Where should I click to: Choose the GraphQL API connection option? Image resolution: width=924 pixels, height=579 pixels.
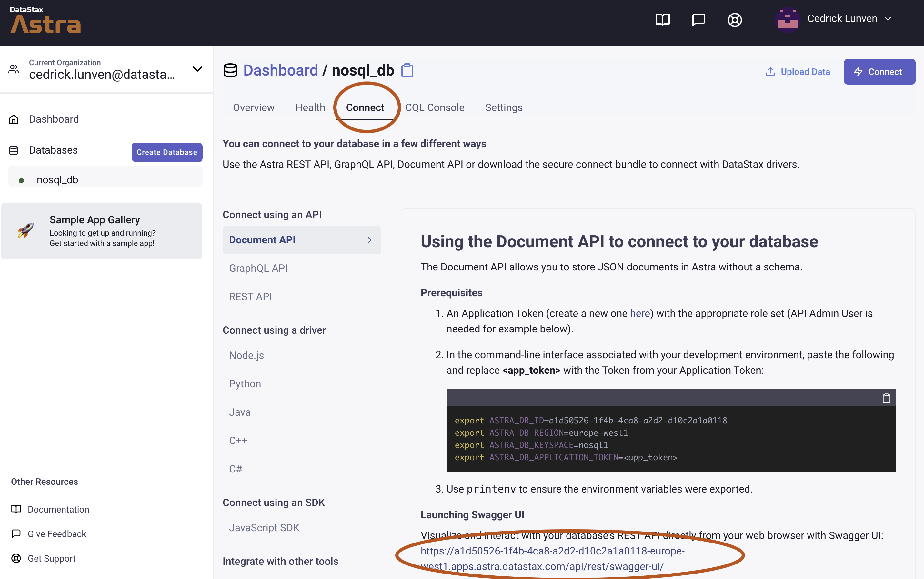(x=258, y=268)
